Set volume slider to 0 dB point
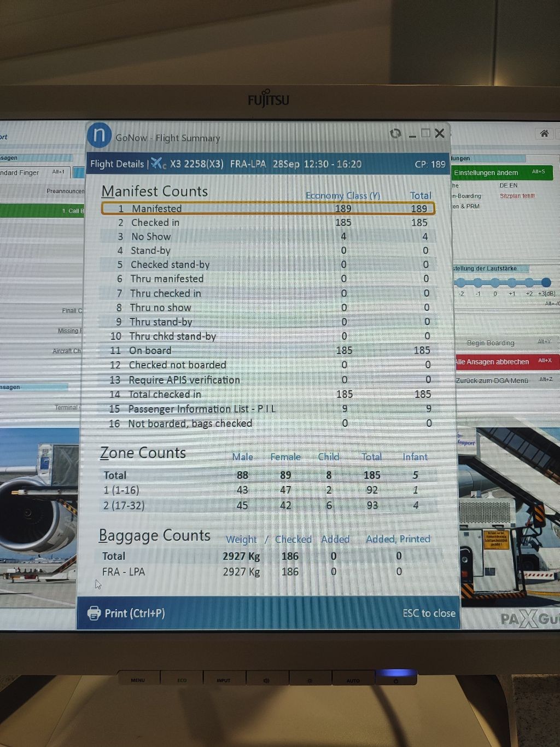560x747 pixels. tap(495, 282)
